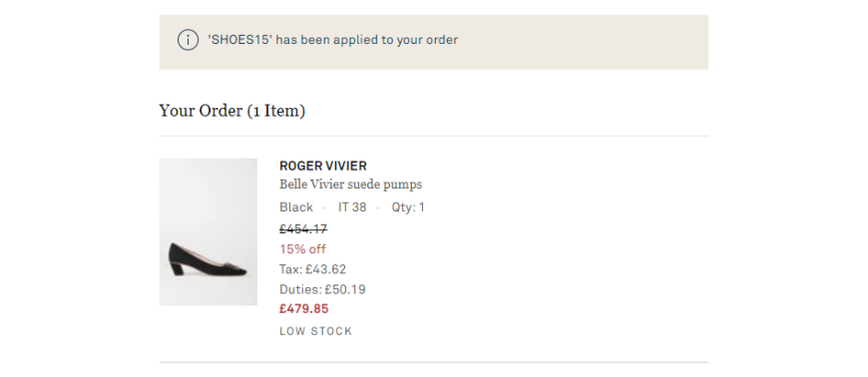
Task: Open the black suede pump product image
Action: click(x=209, y=231)
